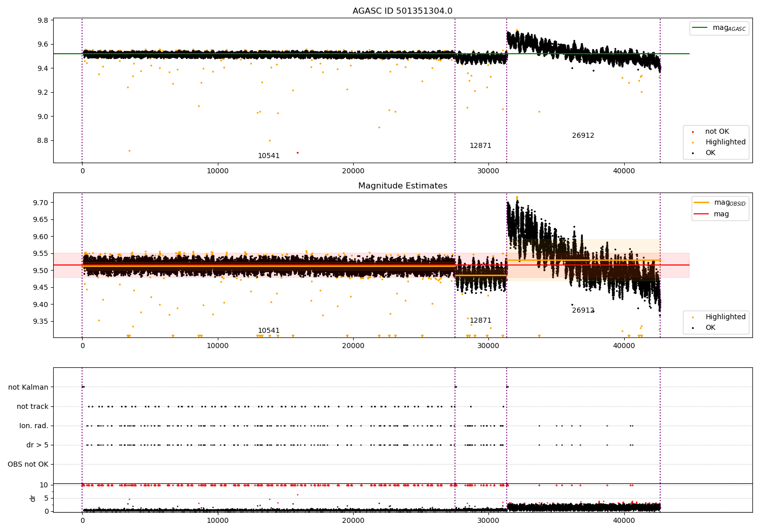Click the 10 tick on the dr axis
This screenshot has height=532, width=760.
(44, 485)
